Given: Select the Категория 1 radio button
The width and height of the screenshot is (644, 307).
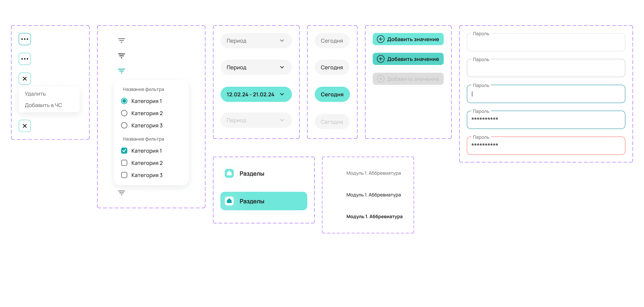Looking at the screenshot, I should click(124, 101).
